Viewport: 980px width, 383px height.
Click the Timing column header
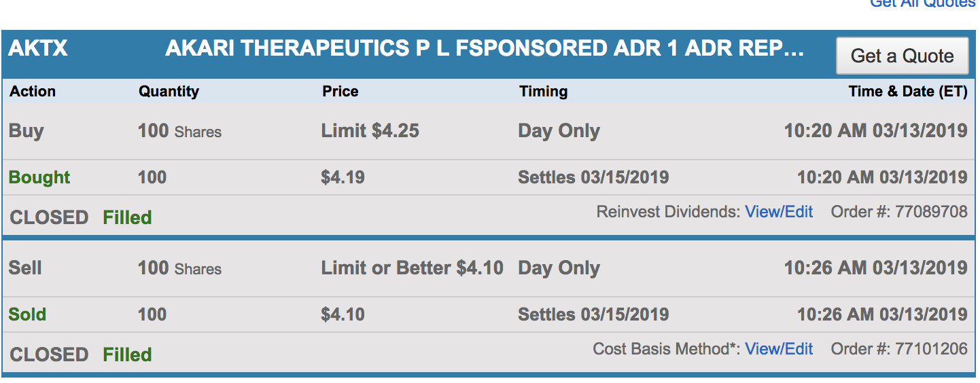pyautogui.click(x=543, y=92)
